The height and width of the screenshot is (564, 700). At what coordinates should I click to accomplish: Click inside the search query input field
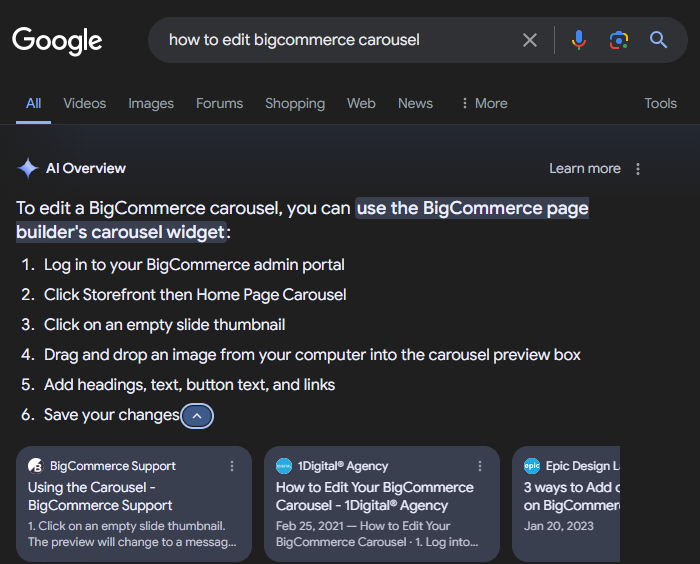pyautogui.click(x=330, y=40)
